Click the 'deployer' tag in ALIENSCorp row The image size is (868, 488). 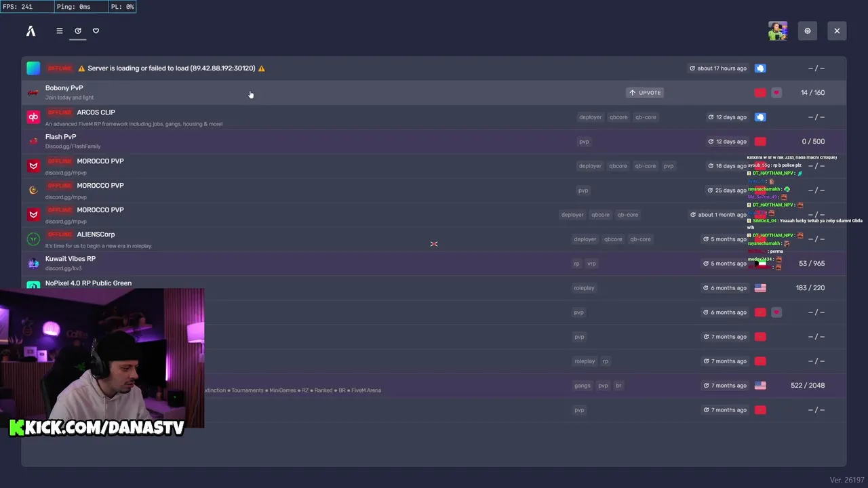(x=585, y=239)
